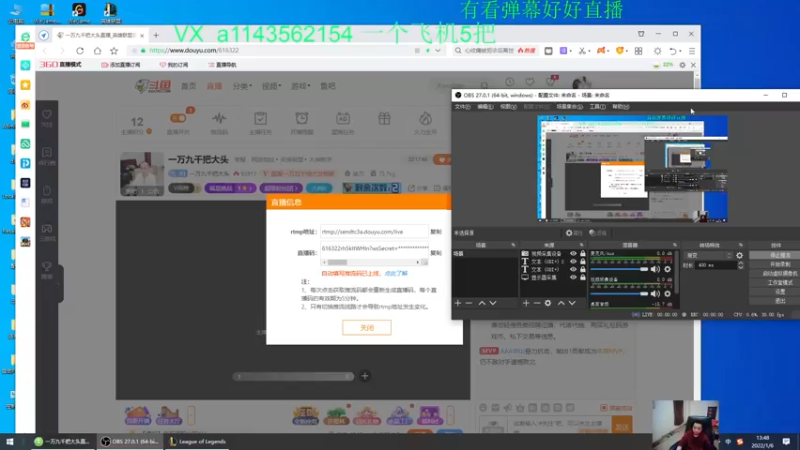
Task: Reload the page in 360 browser
Action: 80,51
